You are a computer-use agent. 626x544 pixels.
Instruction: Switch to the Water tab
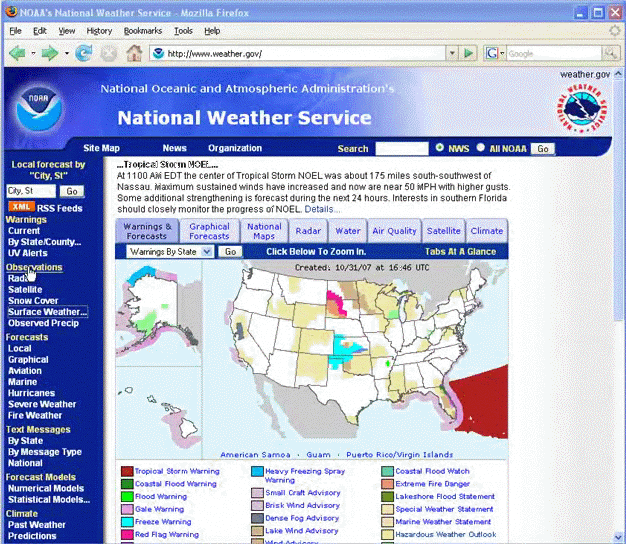(x=348, y=231)
